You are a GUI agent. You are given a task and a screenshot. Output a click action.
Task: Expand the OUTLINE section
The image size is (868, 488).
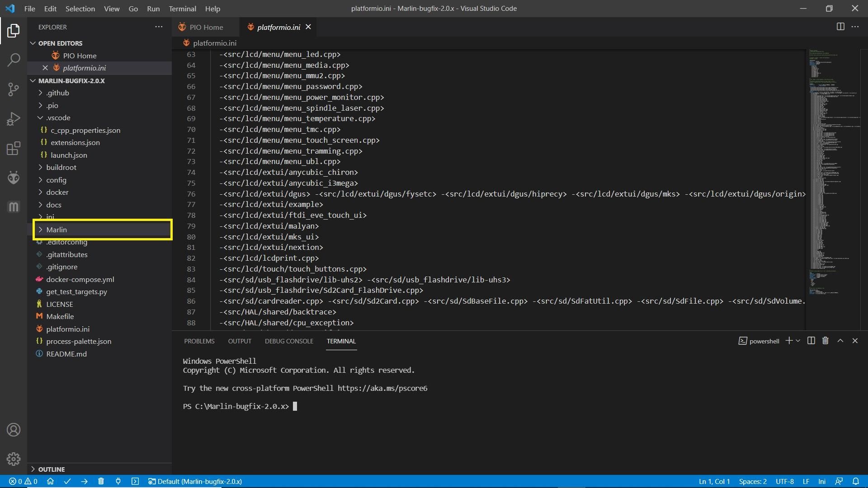coord(51,469)
